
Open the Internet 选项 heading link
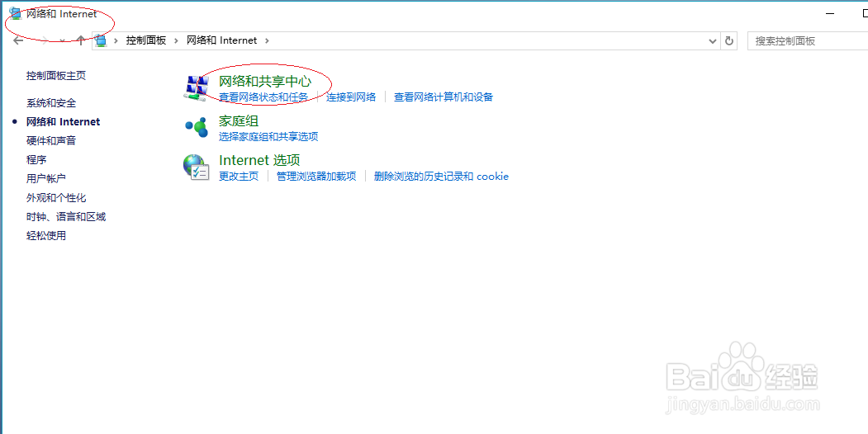point(259,160)
